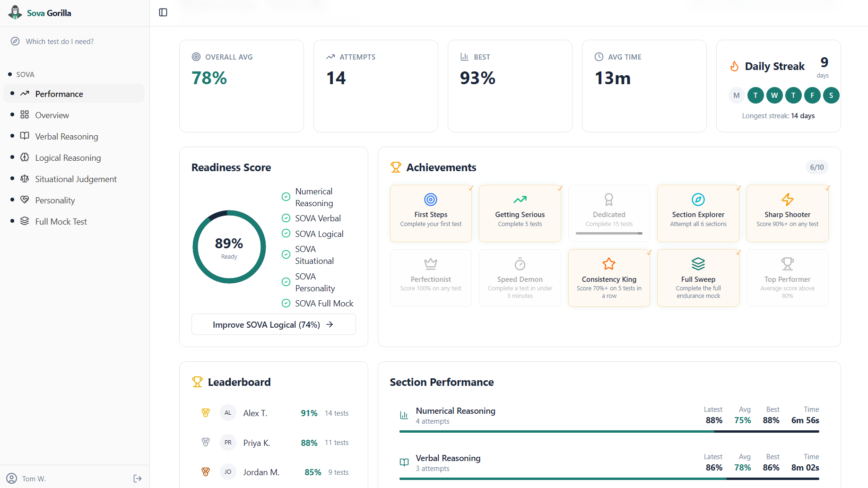
Task: Click the 6/10 achievements count badge
Action: pyautogui.click(x=817, y=167)
